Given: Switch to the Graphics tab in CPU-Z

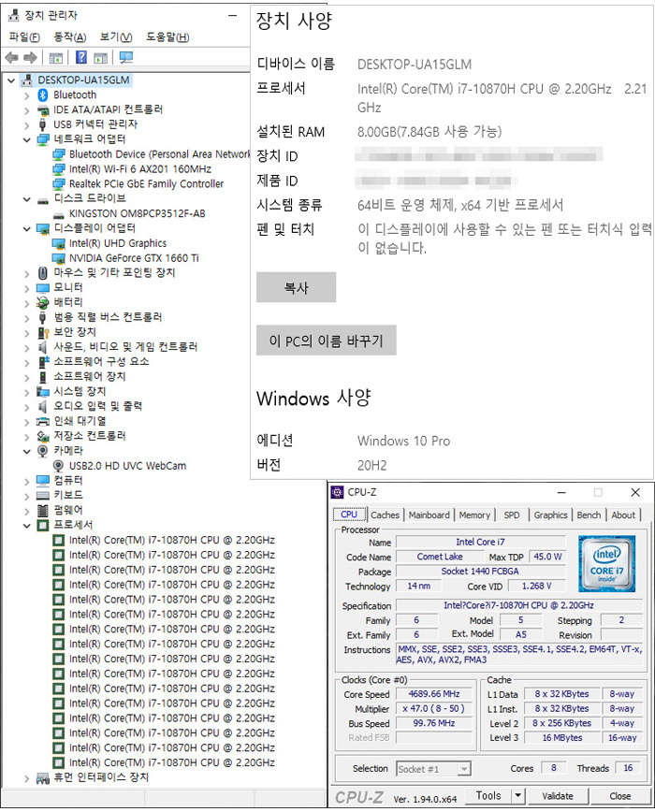Looking at the screenshot, I should [550, 515].
